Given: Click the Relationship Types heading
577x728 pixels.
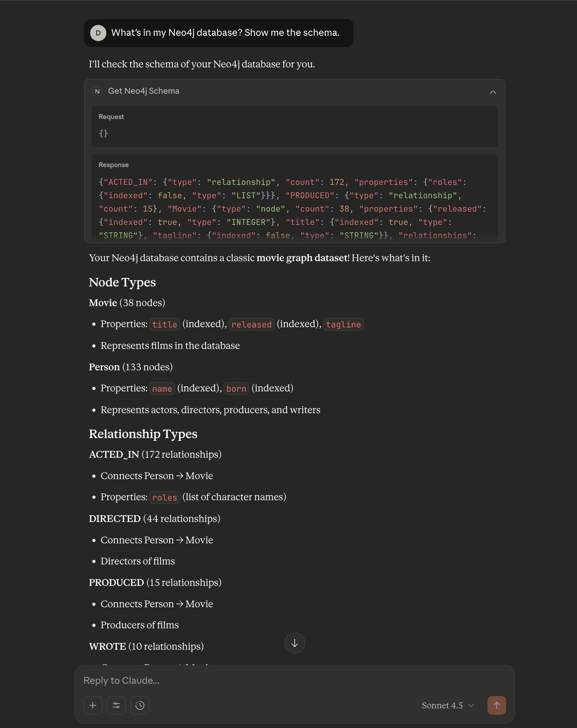Looking at the screenshot, I should coord(143,434).
